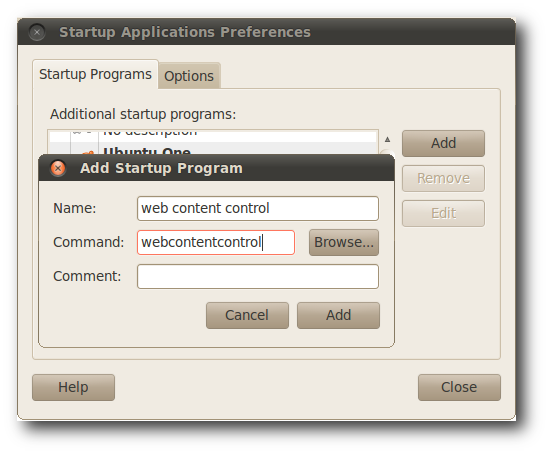This screenshot has height=454, width=549.
Task: Click into the Comment field
Action: (x=258, y=276)
